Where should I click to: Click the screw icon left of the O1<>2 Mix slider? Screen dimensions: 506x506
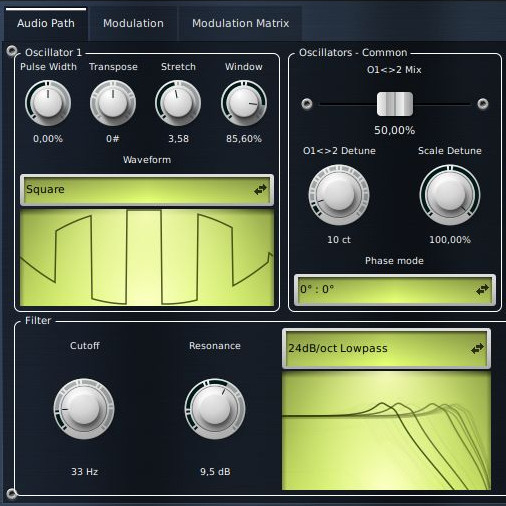(x=307, y=104)
